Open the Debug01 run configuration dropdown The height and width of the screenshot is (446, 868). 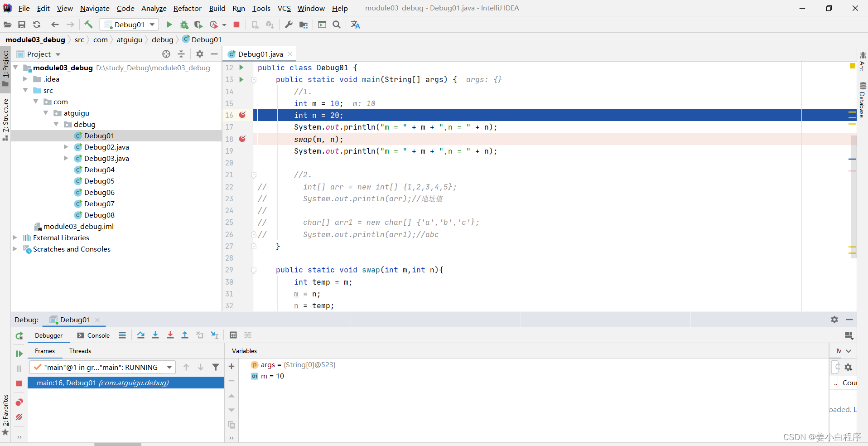tap(130, 24)
